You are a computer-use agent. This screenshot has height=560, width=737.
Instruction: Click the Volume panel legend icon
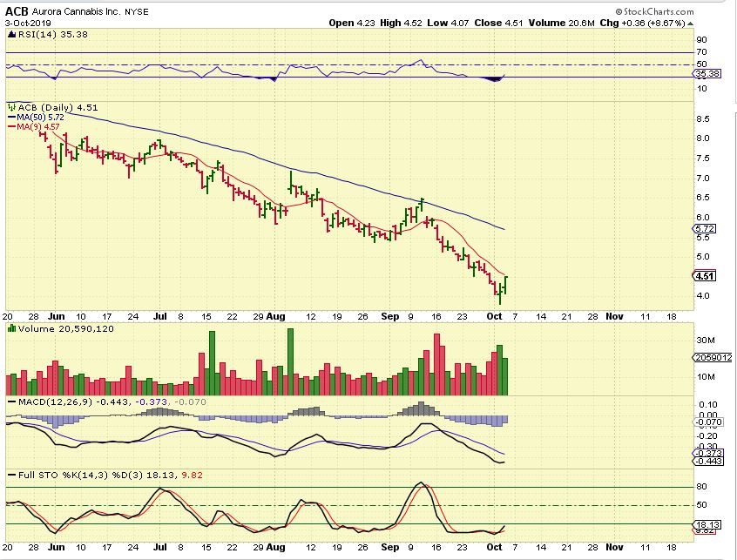click(10, 330)
